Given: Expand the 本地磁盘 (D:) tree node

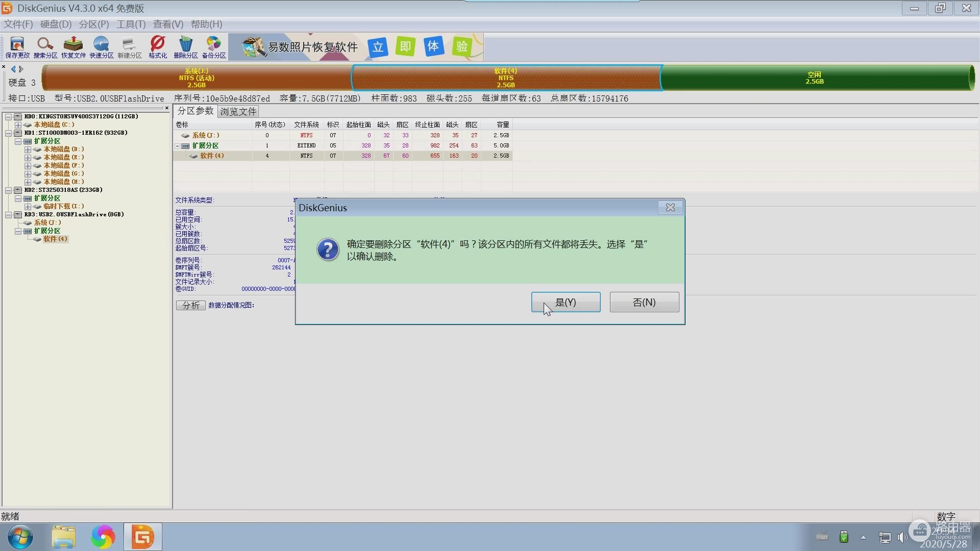Looking at the screenshot, I should pyautogui.click(x=28, y=149).
